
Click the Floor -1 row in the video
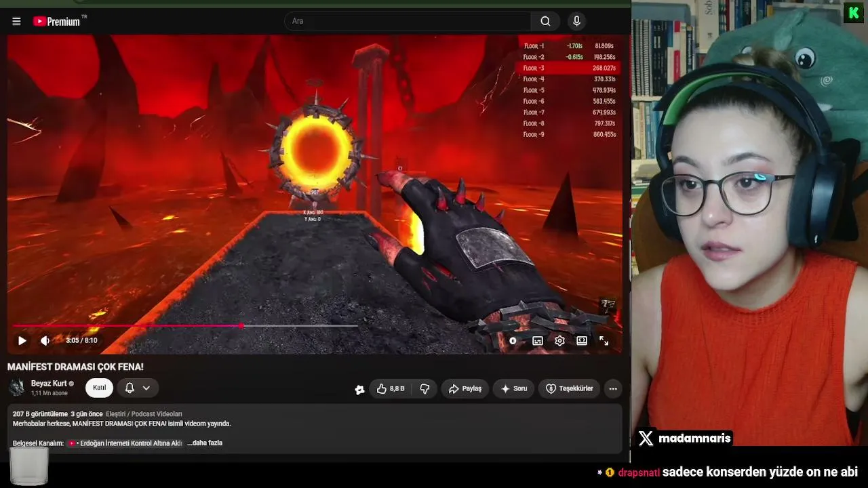pos(568,46)
